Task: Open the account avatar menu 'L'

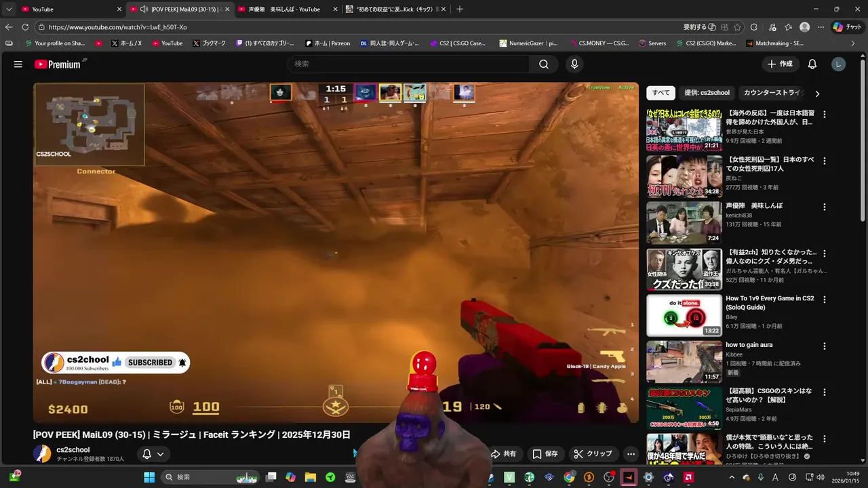Action: (x=839, y=64)
